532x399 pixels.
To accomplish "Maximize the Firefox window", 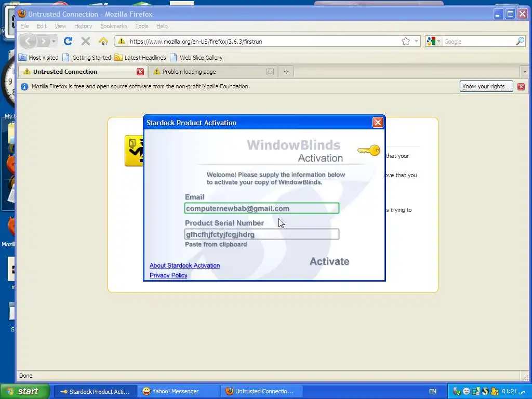I will click(510, 14).
